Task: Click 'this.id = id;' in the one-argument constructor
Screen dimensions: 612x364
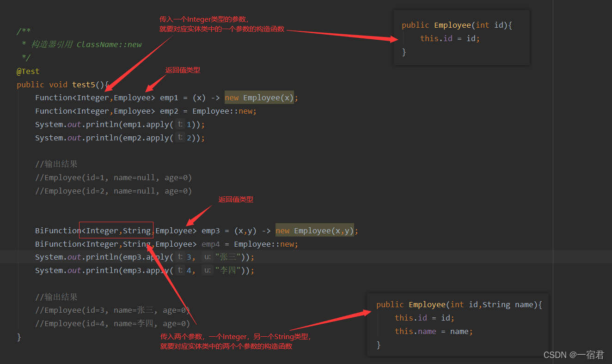Action: [450, 38]
